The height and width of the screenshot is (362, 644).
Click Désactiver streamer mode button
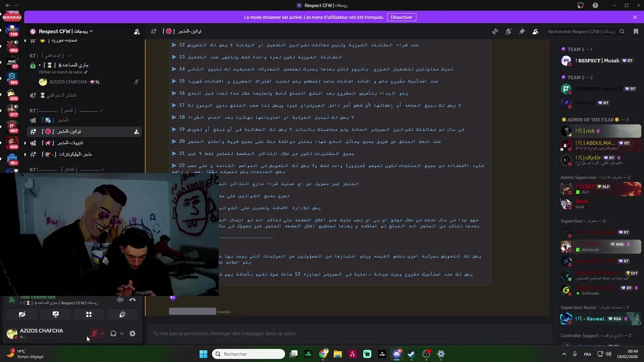click(401, 17)
